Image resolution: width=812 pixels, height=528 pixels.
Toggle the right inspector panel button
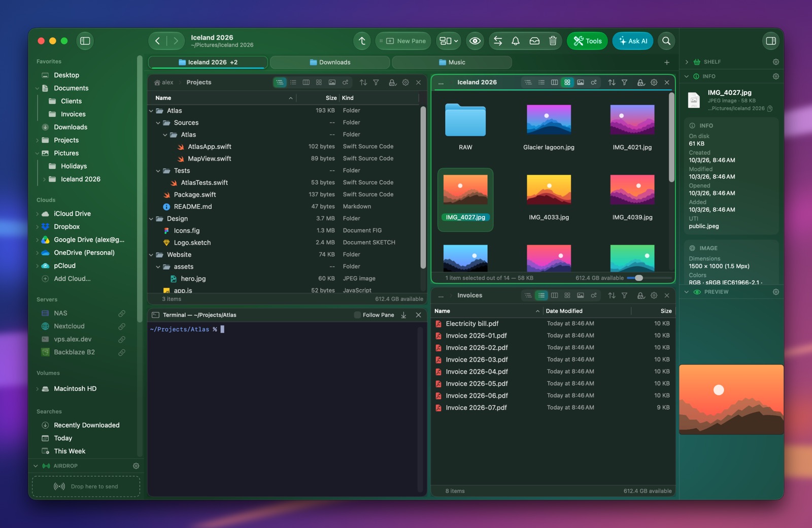pos(770,41)
